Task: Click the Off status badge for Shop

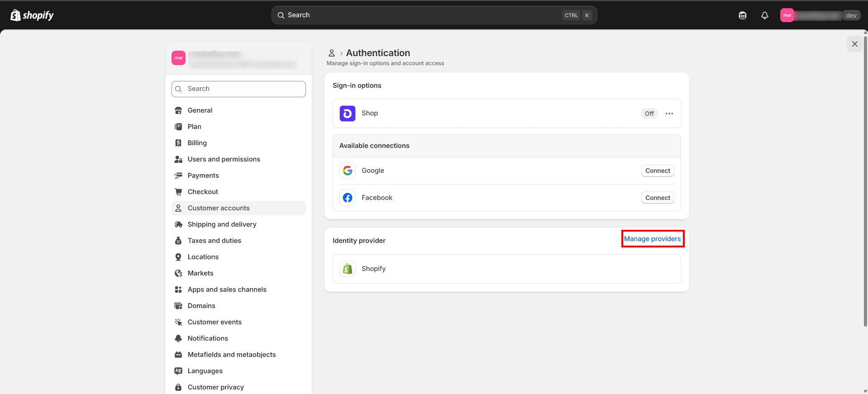Action: tap(649, 114)
